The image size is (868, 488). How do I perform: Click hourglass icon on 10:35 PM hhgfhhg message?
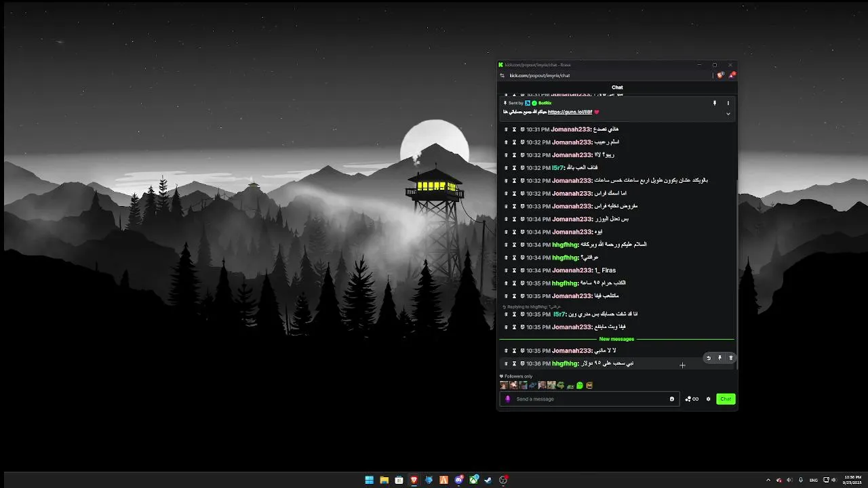(514, 283)
